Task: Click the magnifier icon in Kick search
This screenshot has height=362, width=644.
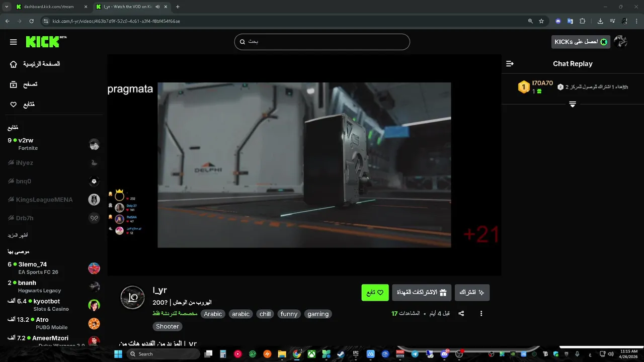Action: 243,42
